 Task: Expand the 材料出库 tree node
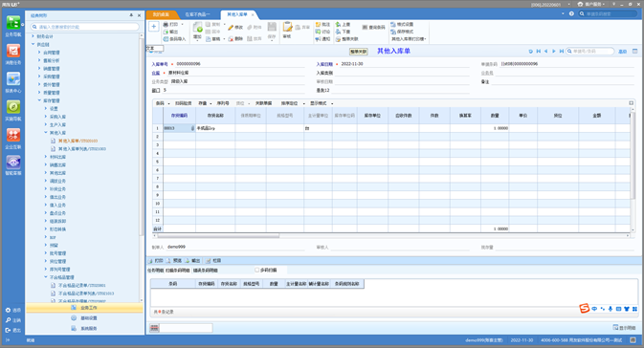pyautogui.click(x=46, y=157)
